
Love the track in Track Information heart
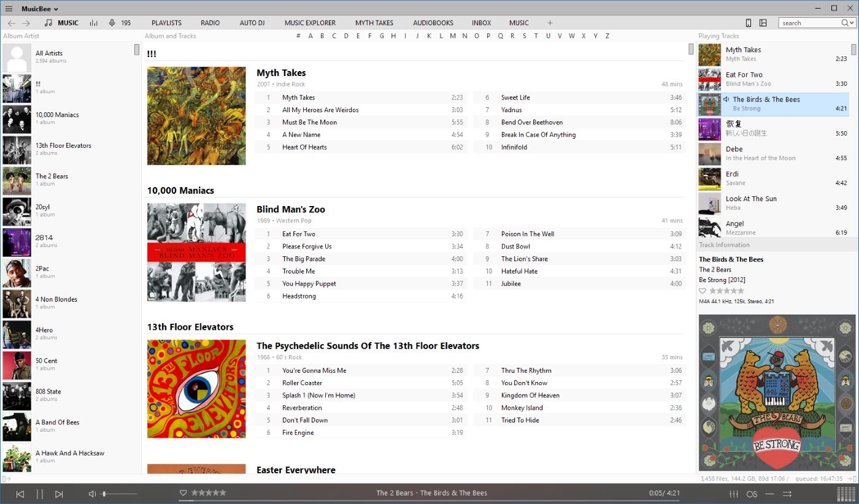click(x=703, y=291)
